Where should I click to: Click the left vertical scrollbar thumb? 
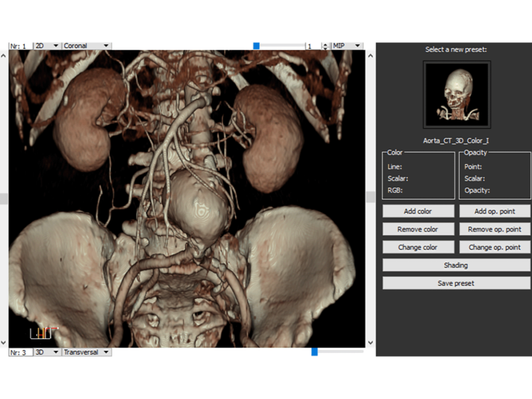click(4, 199)
